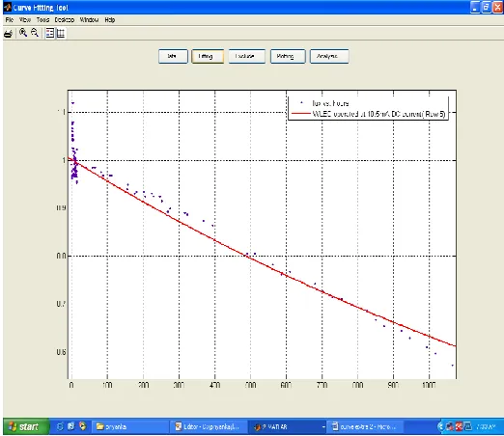
Task: Click the red fitted curve in the plot
Action: pyautogui.click(x=251, y=258)
